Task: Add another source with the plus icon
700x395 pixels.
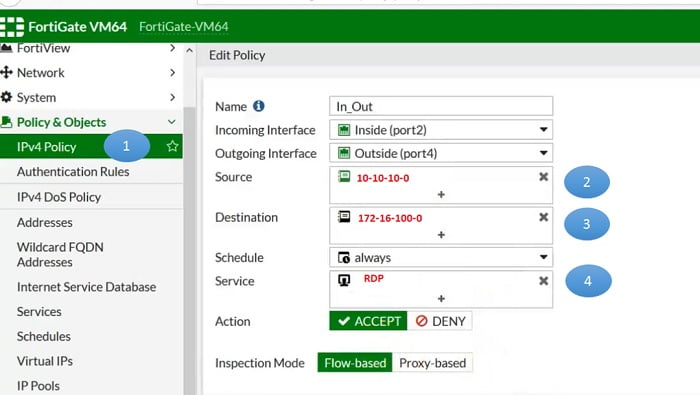Action: click(441, 195)
